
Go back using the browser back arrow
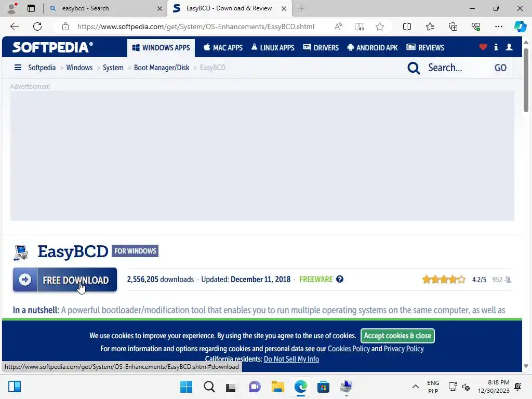(x=14, y=26)
